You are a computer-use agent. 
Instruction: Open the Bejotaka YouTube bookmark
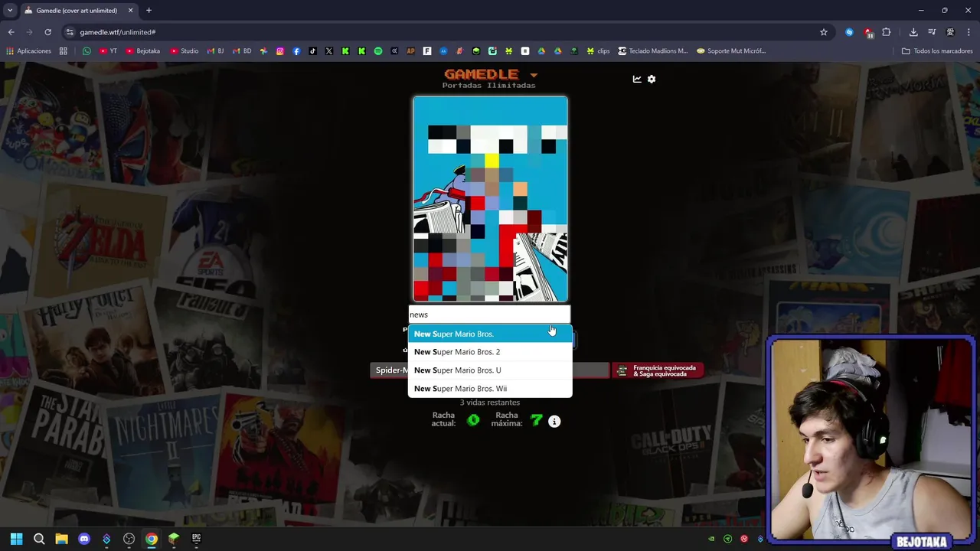(142, 51)
